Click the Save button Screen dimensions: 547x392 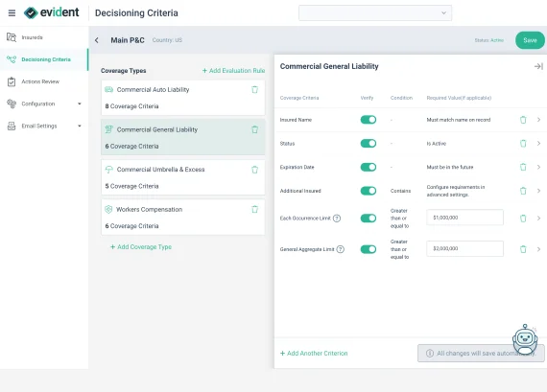tap(530, 40)
